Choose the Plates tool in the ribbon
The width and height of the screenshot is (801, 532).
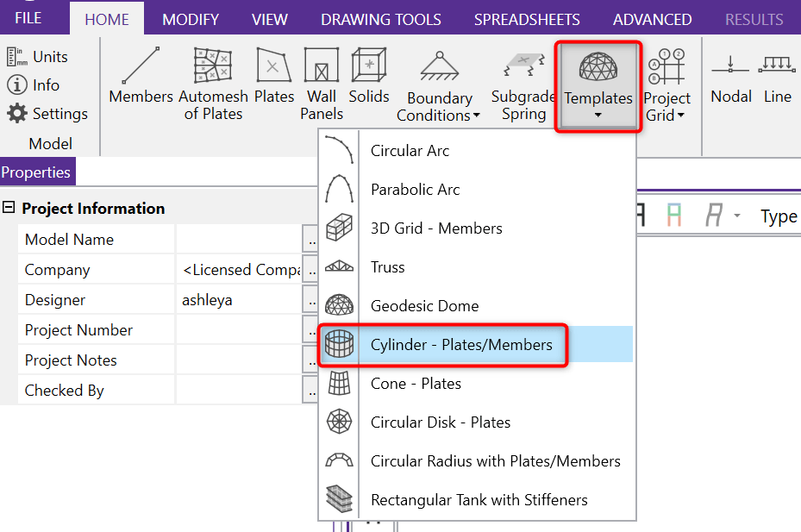pyautogui.click(x=274, y=78)
